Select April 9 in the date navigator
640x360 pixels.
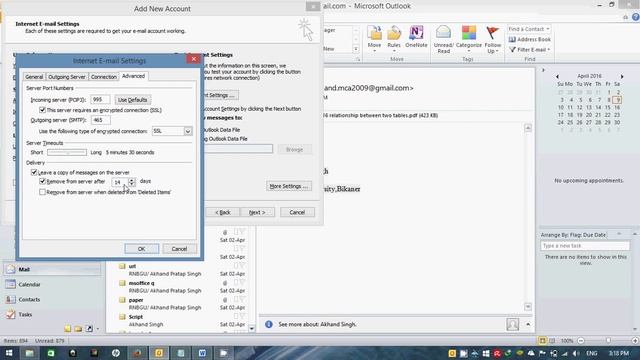pos(618,100)
